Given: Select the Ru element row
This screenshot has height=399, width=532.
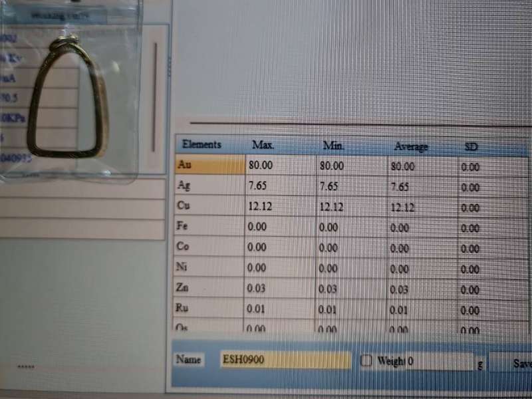Looking at the screenshot, I should 209,308.
